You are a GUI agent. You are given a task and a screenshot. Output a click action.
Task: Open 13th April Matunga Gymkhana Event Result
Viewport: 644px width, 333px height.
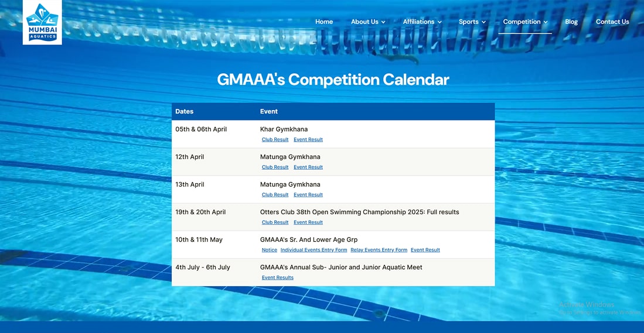tap(308, 195)
